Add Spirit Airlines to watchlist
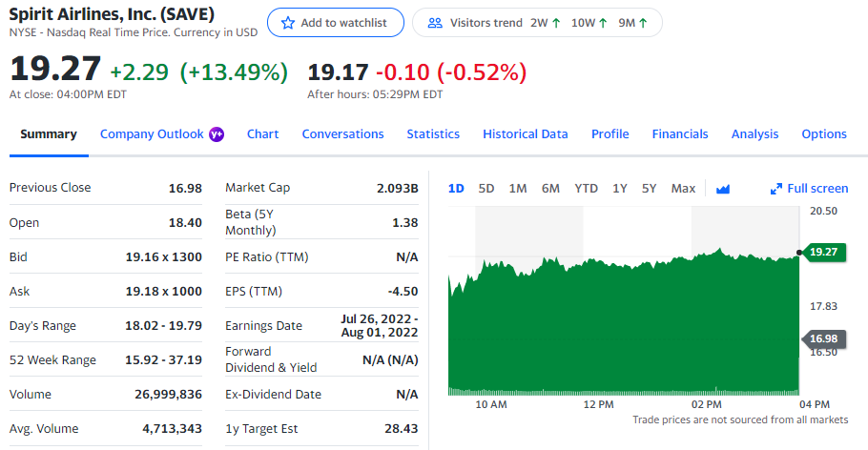 coord(336,23)
